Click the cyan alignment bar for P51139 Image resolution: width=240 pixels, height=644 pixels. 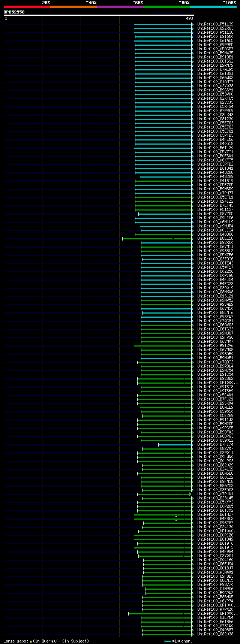(162, 24)
